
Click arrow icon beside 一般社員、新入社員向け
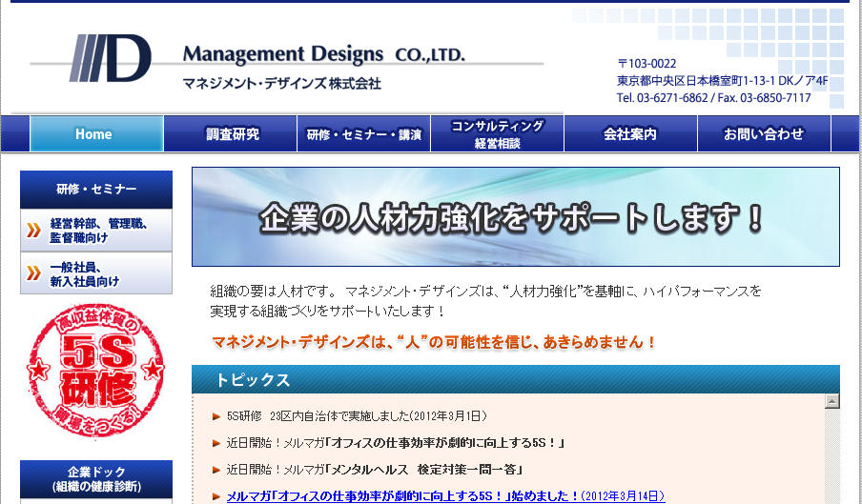click(33, 272)
